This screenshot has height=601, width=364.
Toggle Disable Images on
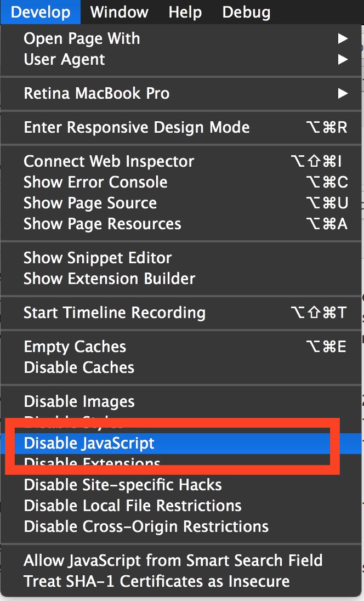pyautogui.click(x=78, y=401)
